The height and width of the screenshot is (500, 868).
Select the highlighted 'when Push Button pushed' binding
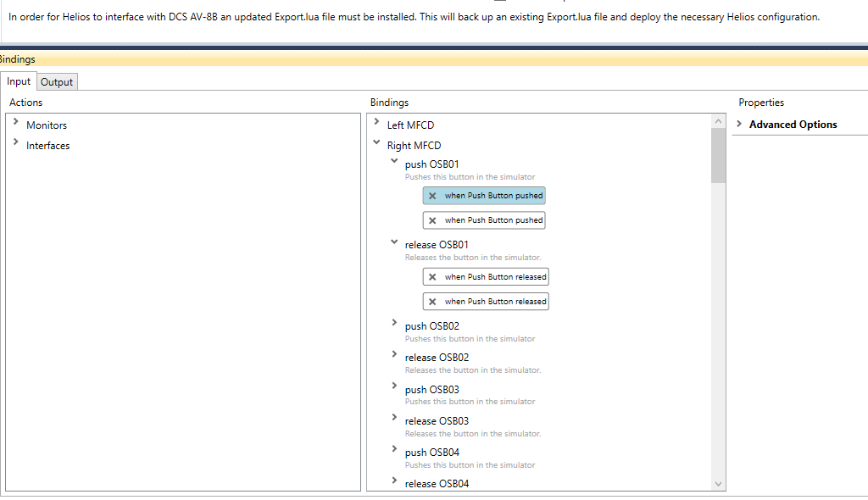pos(493,196)
